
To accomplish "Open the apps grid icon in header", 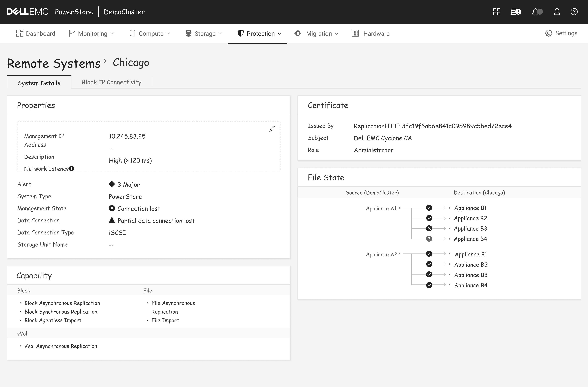I will click(497, 12).
